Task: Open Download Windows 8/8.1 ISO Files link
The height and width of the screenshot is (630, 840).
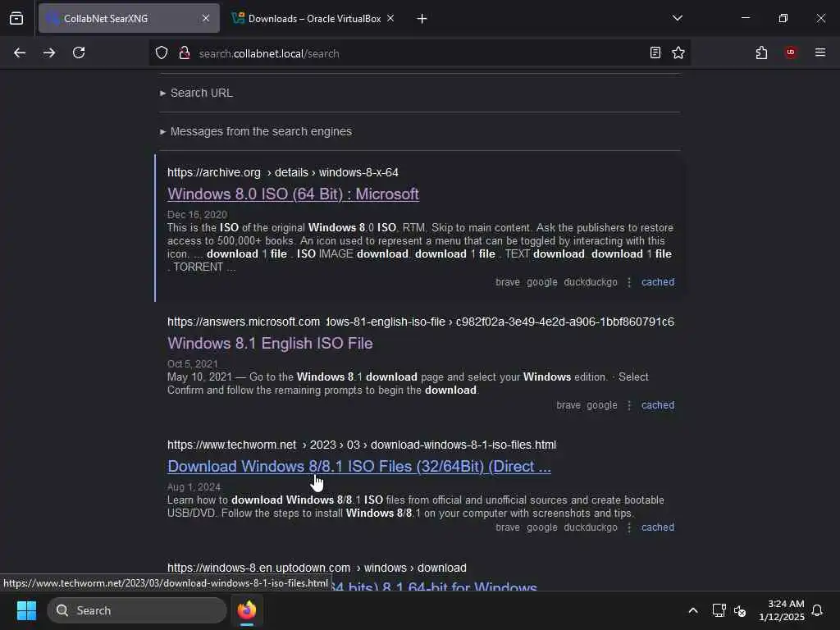Action: point(359,467)
